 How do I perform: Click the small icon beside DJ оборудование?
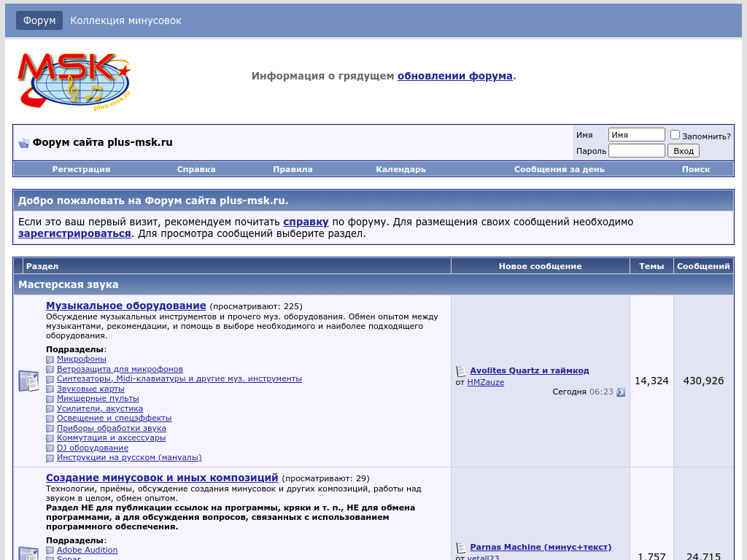pyautogui.click(x=50, y=448)
